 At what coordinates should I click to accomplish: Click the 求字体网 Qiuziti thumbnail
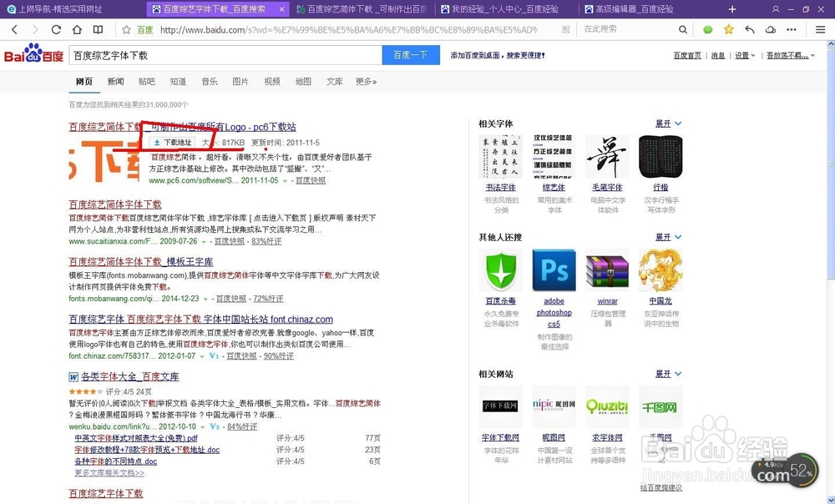[x=607, y=406]
